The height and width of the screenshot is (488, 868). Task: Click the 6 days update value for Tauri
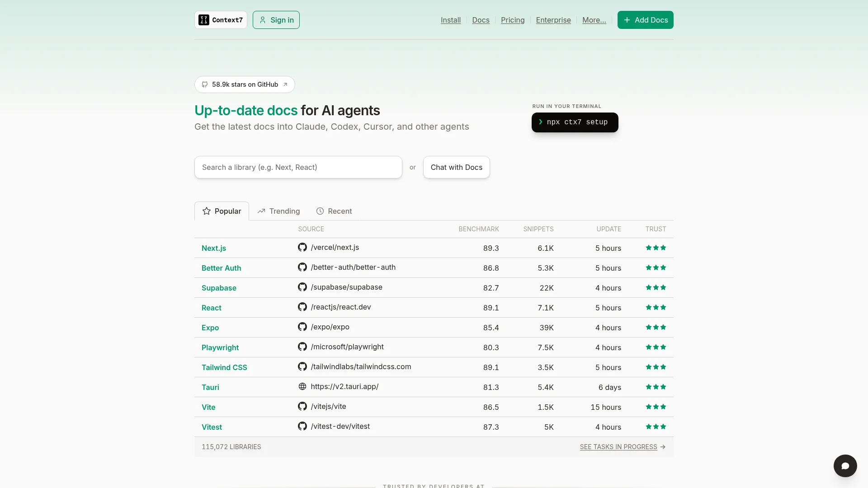coord(610,387)
